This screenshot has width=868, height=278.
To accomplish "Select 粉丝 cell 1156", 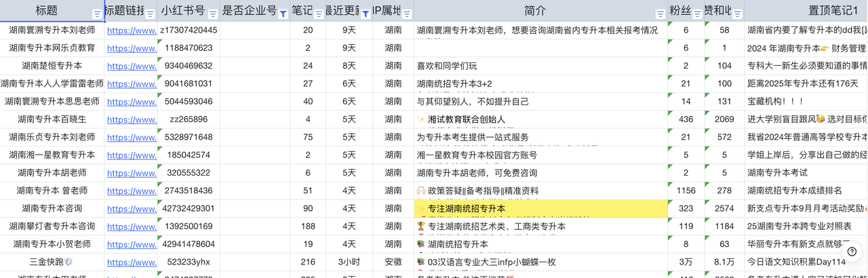I will coord(686,191).
